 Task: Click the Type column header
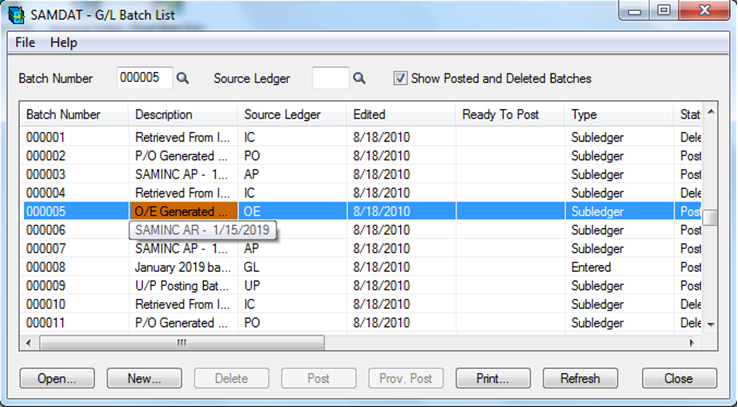(x=619, y=114)
